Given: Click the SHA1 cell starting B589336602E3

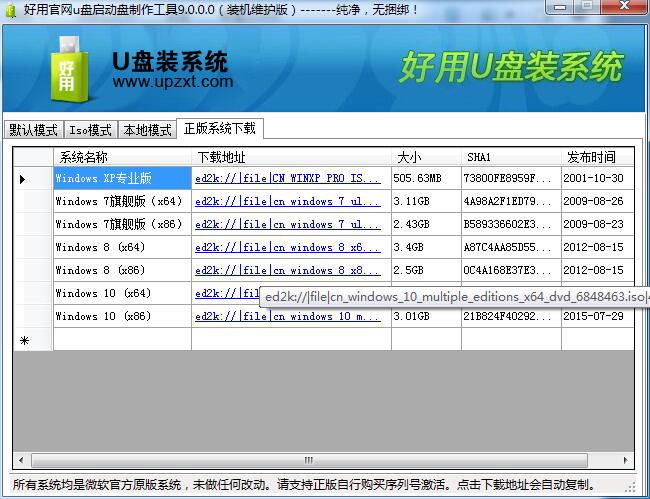Looking at the screenshot, I should point(511,224).
